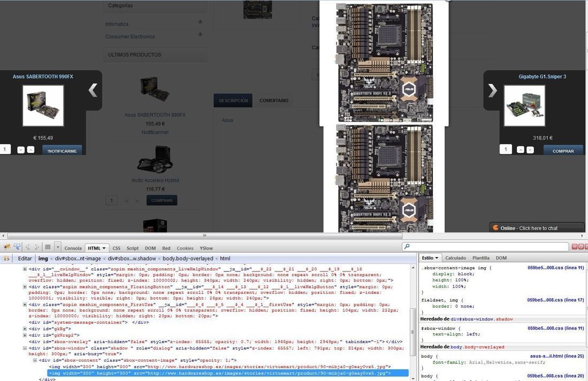Expand the gkWrap2 div node
This screenshot has height=381, width=588.
tap(25, 335)
